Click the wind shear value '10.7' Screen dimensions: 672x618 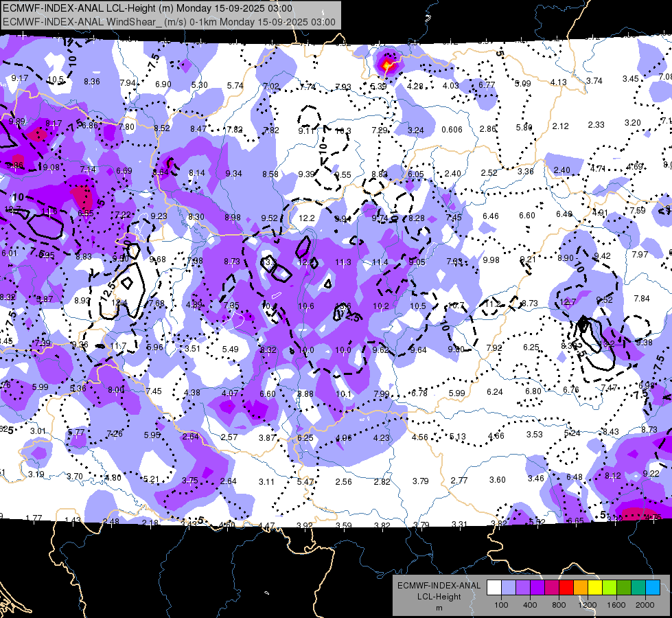pyautogui.click(x=456, y=306)
